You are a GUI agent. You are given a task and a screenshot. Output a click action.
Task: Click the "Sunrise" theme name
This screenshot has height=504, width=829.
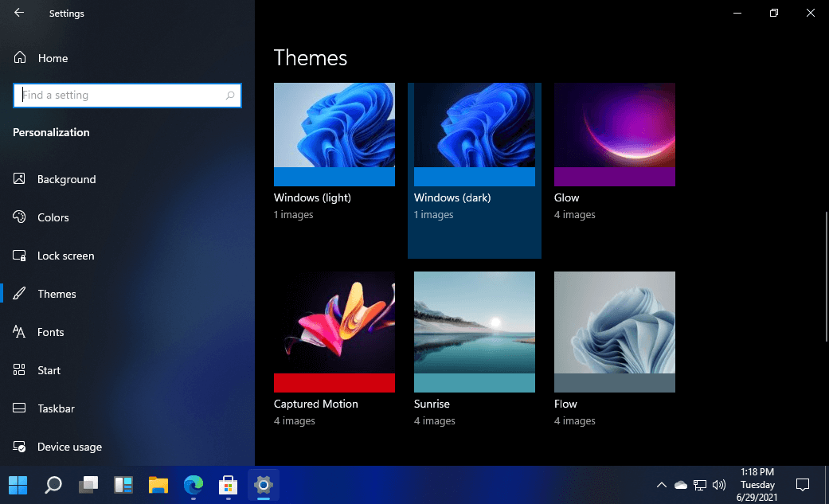pyautogui.click(x=432, y=404)
